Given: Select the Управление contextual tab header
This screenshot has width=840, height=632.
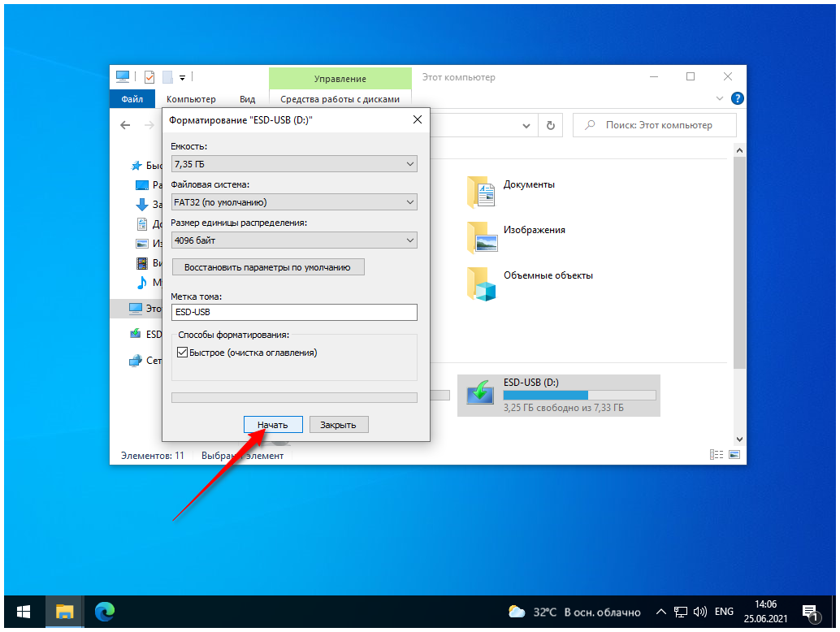Looking at the screenshot, I should click(340, 79).
